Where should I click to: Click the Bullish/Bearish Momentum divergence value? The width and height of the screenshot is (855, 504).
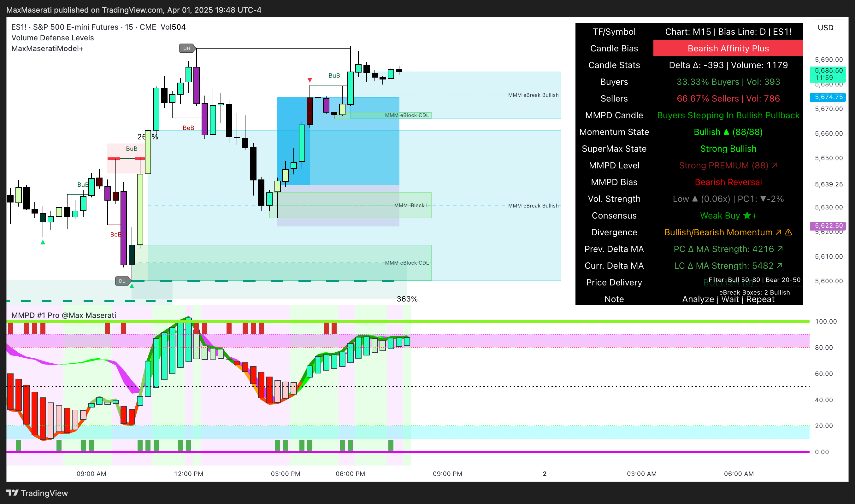coord(728,232)
